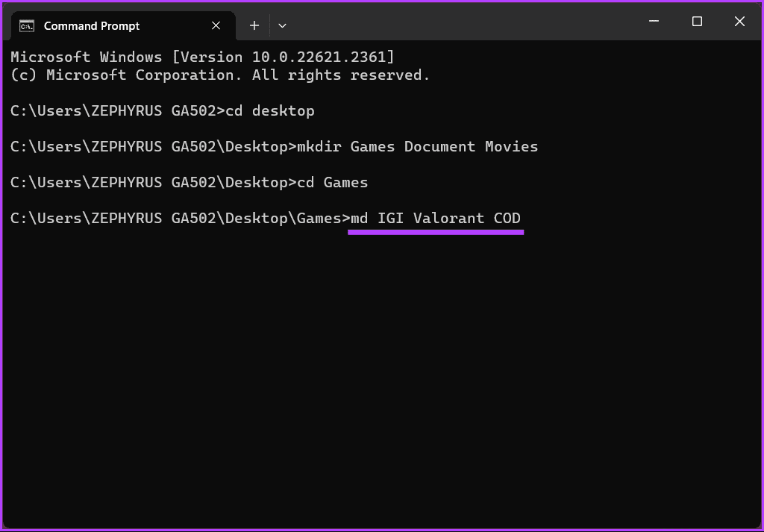Minimize the terminal window

point(655,22)
